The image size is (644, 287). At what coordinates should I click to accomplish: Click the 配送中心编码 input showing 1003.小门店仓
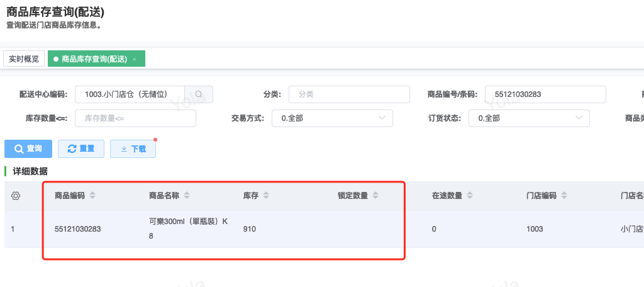point(130,94)
